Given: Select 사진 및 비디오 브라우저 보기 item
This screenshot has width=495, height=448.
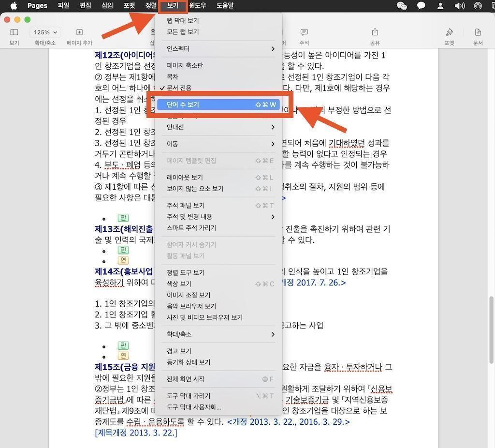Looking at the screenshot, I should pos(218,317).
